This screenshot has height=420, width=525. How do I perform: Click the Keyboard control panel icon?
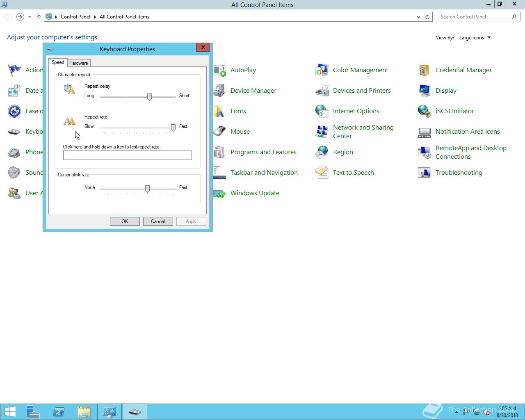tap(14, 132)
